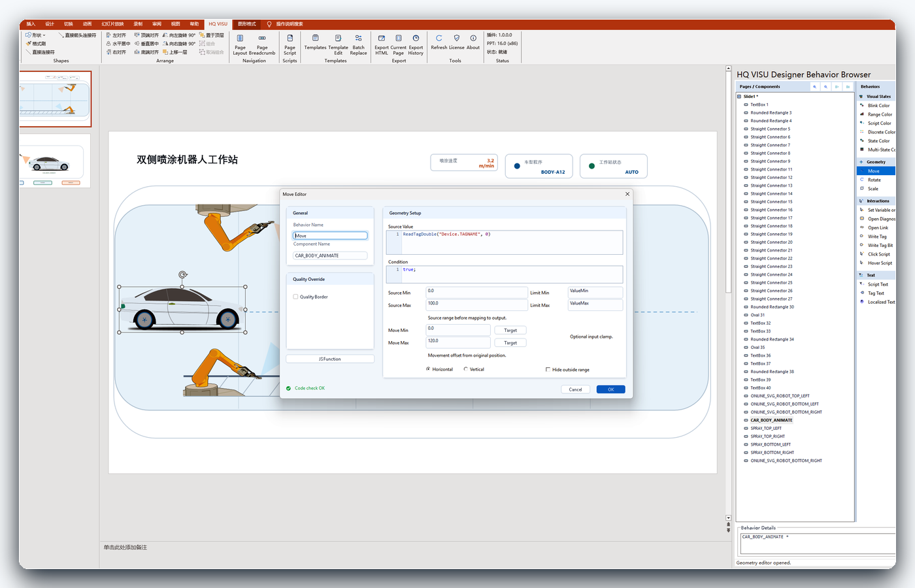Launch Template Edit tool
The image size is (915, 588).
[338, 44]
